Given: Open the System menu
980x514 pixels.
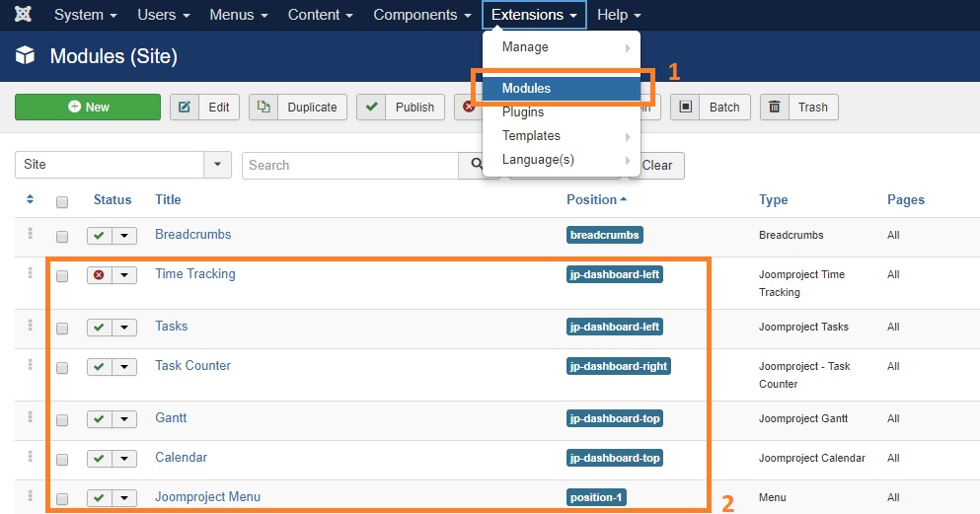Looking at the screenshot, I should (86, 15).
